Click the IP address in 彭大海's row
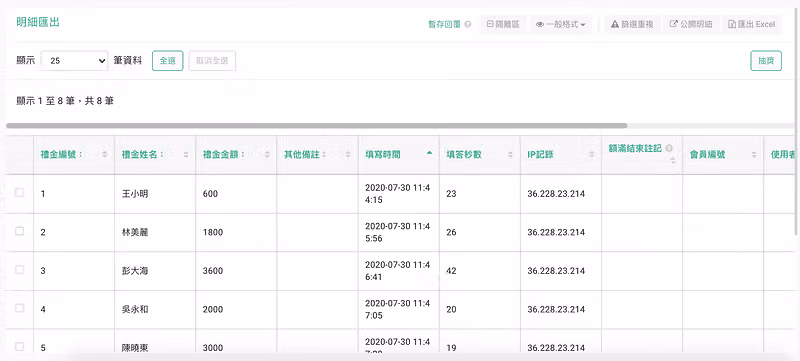Viewport: 800px width, 361px height. (x=556, y=271)
